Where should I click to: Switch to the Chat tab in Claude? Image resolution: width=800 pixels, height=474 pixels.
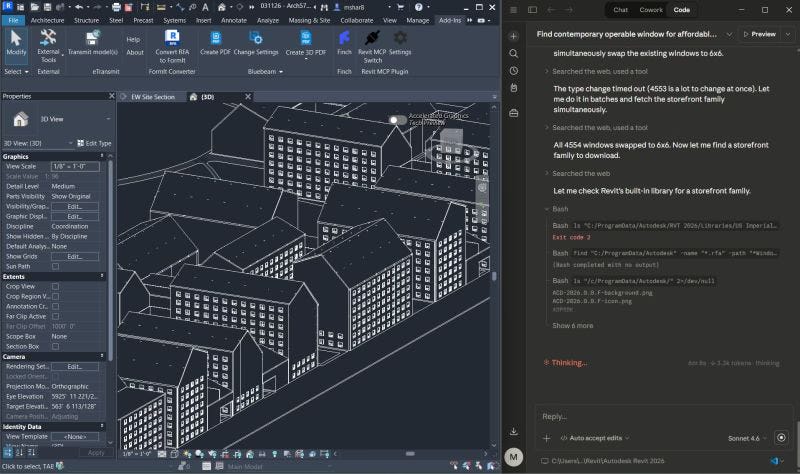coord(620,10)
